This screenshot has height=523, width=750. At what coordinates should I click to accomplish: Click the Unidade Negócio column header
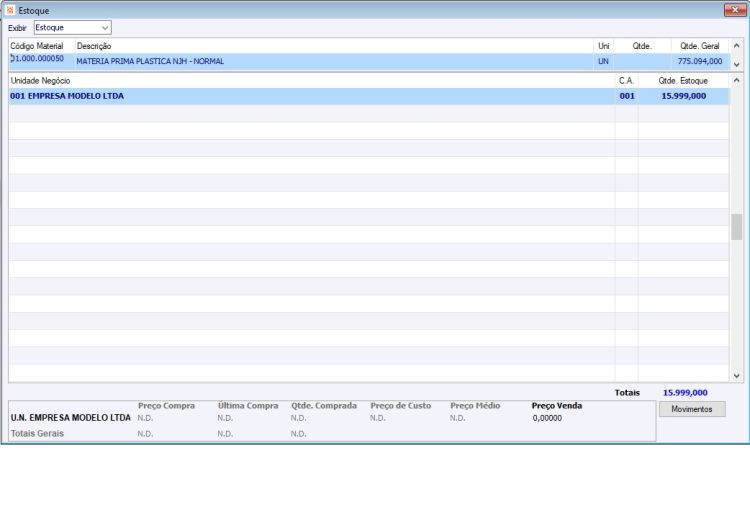coord(40,81)
